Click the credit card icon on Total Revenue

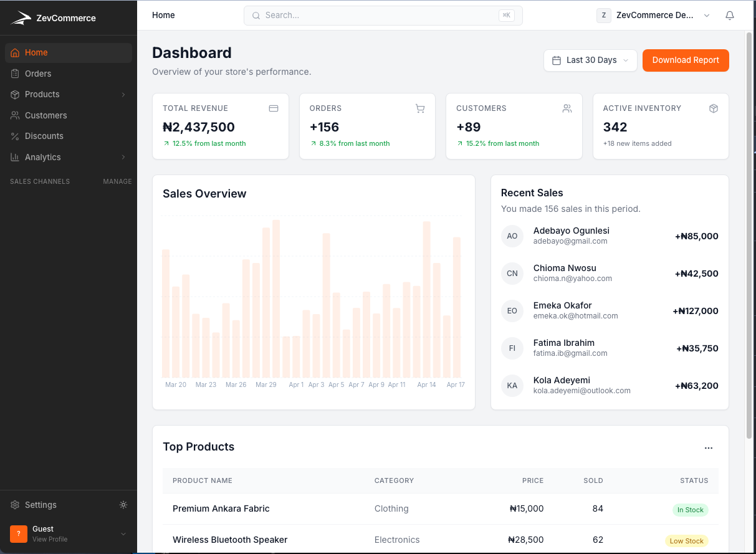[274, 108]
